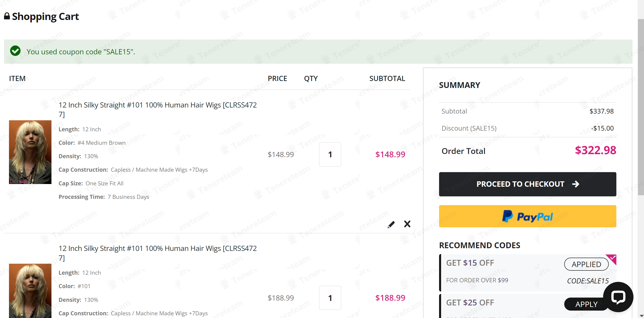The height and width of the screenshot is (318, 644).
Task: Click the vertical page scrollbar
Action: click(641, 107)
